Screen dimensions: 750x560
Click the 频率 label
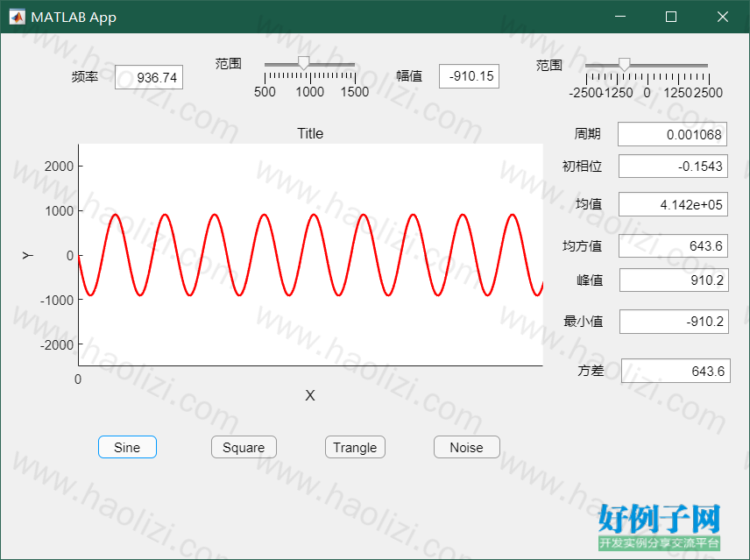tap(85, 77)
